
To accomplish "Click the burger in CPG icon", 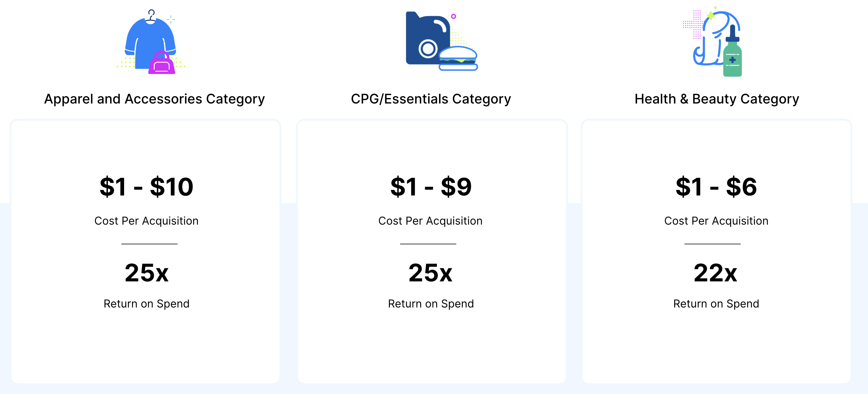I will coord(458,59).
